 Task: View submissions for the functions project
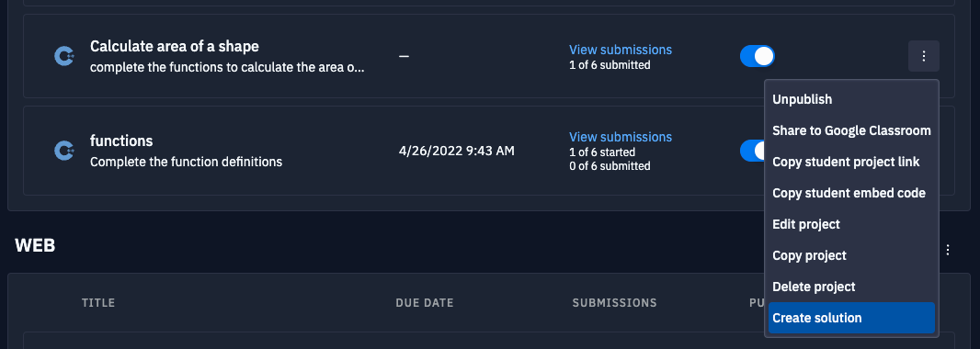point(620,137)
